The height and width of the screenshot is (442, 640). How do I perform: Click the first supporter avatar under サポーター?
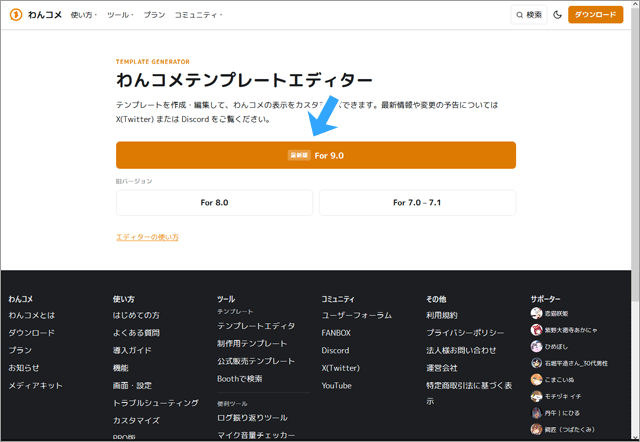pyautogui.click(x=536, y=313)
